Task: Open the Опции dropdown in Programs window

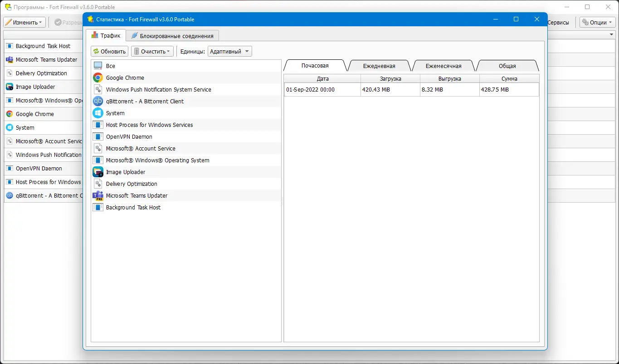Action: [597, 22]
